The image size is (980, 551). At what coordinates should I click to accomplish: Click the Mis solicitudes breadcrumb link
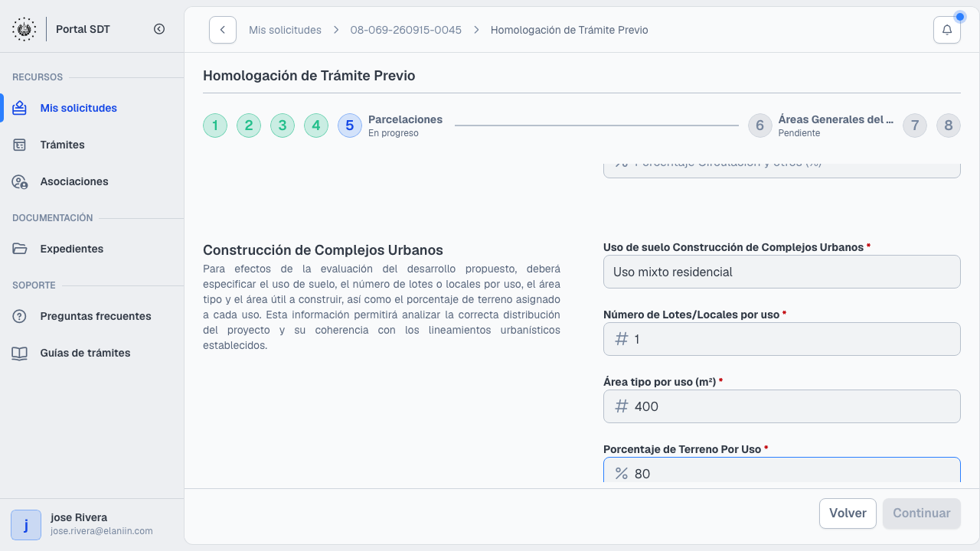click(285, 30)
